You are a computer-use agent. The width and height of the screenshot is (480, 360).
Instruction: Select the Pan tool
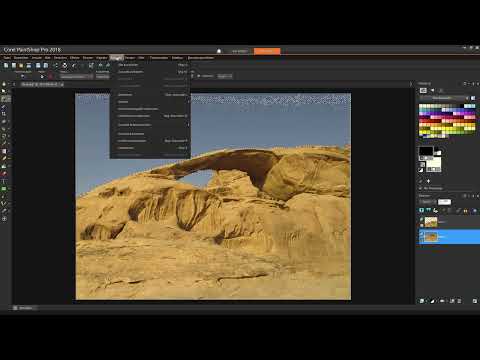pyautogui.click(x=4, y=84)
